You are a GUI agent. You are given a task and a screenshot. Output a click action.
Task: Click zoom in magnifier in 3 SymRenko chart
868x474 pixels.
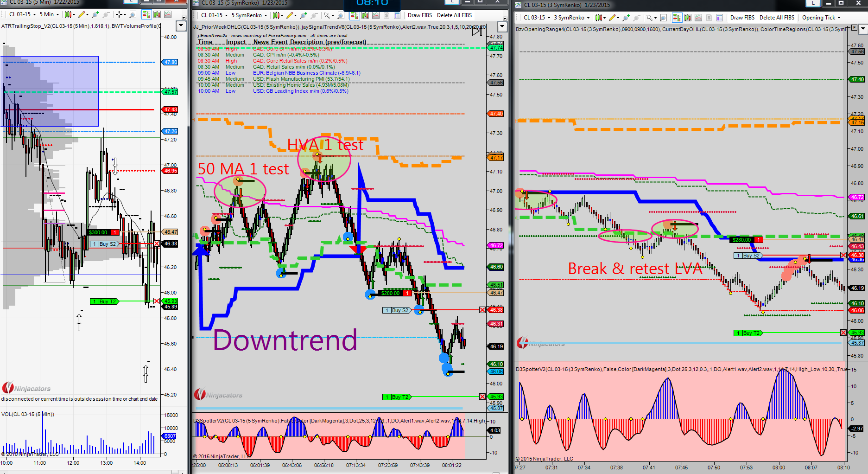[x=627, y=18]
